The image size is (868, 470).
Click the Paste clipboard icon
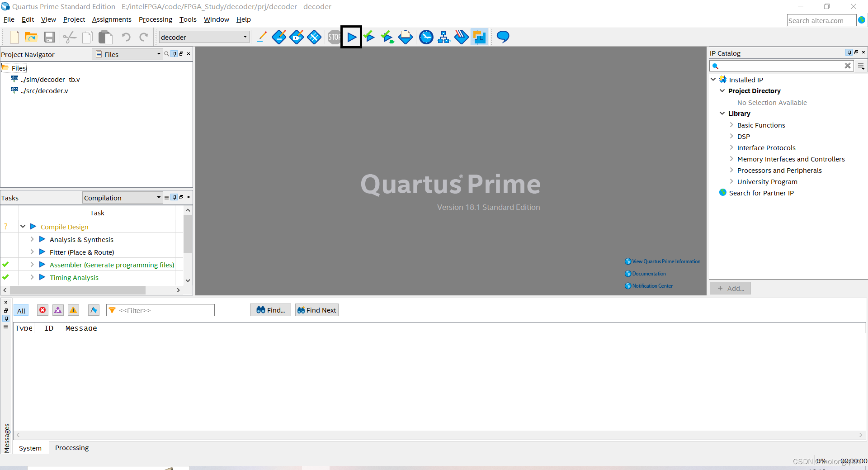tap(105, 37)
